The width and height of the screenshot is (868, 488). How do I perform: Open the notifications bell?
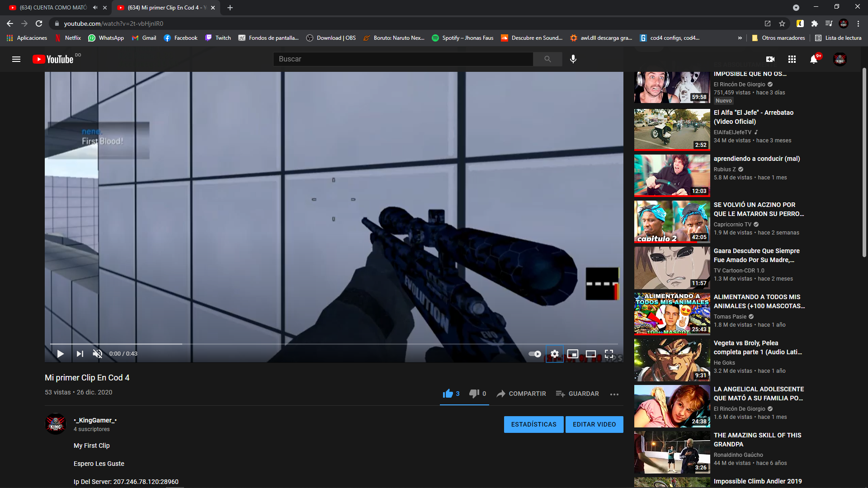[814, 59]
